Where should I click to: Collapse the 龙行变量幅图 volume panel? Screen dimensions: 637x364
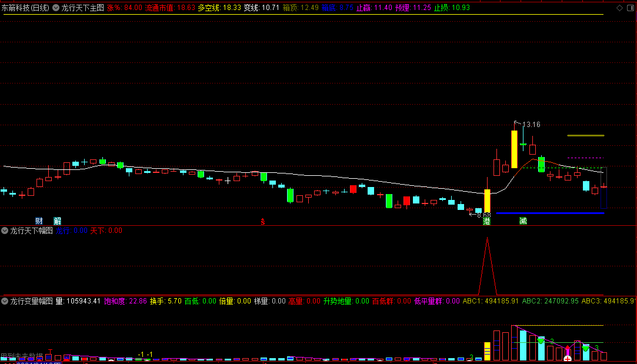coord(5,301)
